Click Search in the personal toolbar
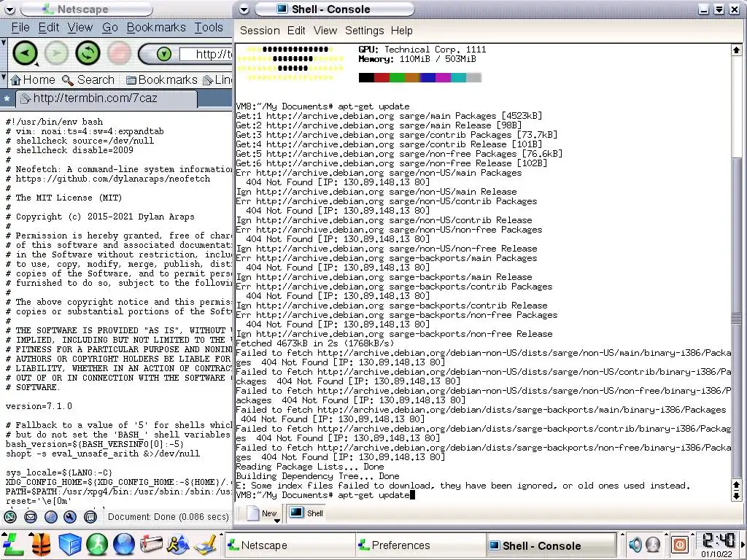The height and width of the screenshot is (560, 747). (88, 79)
